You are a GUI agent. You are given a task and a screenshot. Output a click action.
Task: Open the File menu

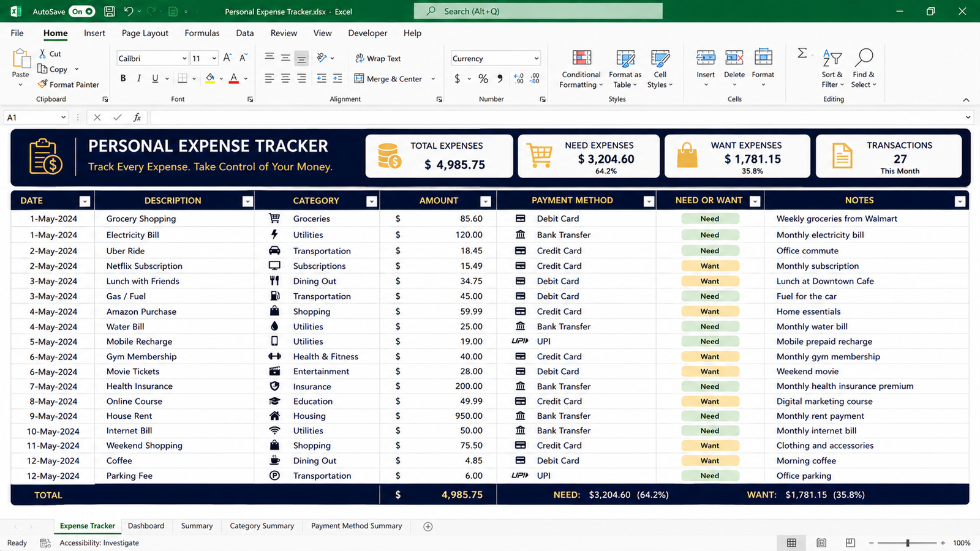(x=17, y=33)
